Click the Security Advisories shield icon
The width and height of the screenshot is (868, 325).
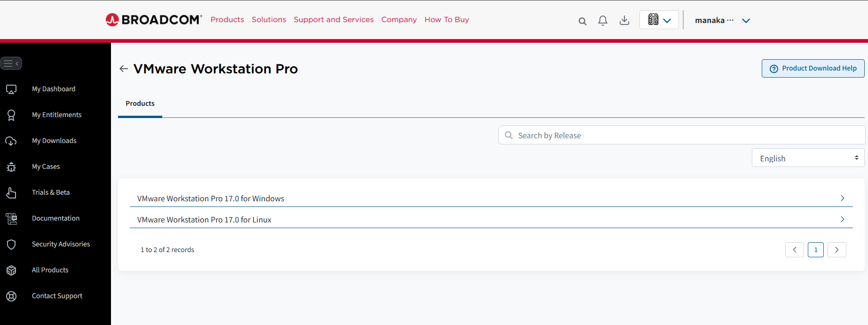click(x=11, y=245)
